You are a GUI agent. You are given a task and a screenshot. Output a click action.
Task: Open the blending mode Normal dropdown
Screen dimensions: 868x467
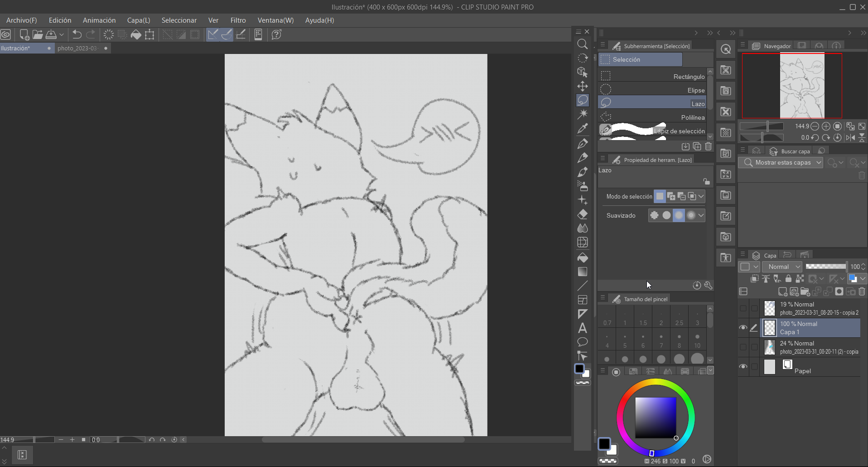click(x=782, y=267)
